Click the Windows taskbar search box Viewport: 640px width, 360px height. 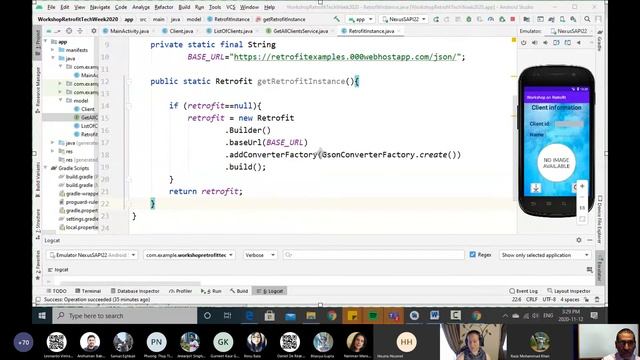(x=125, y=316)
